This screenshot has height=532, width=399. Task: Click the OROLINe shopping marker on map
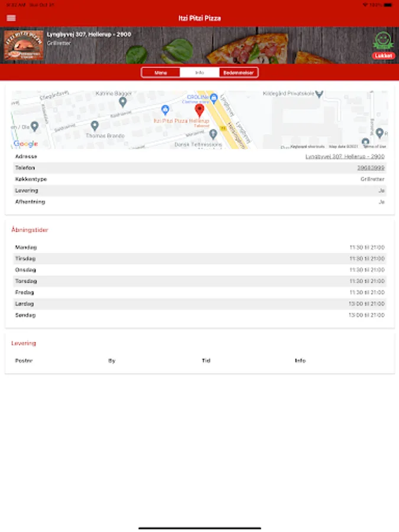[x=214, y=99]
